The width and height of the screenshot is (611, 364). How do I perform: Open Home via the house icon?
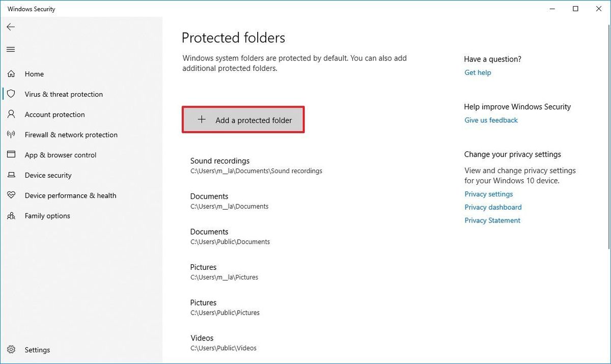pos(11,74)
